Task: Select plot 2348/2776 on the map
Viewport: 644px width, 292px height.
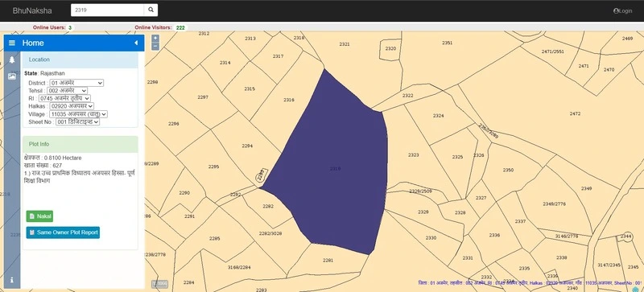Action: click(x=554, y=204)
